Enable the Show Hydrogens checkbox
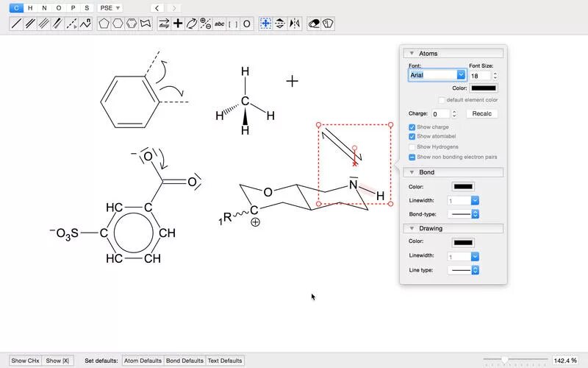The height and width of the screenshot is (368, 588). pos(412,146)
